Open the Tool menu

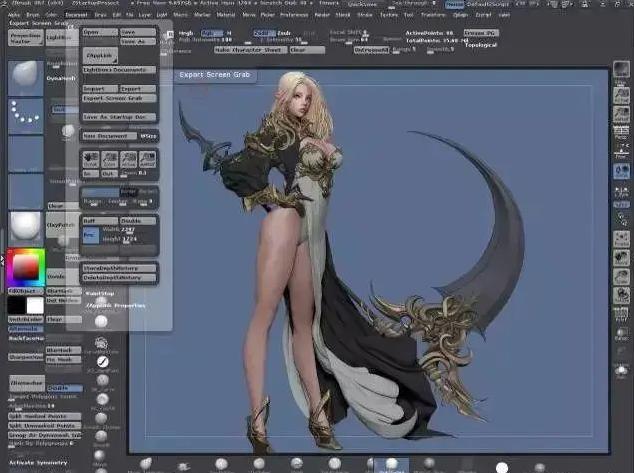408,15
